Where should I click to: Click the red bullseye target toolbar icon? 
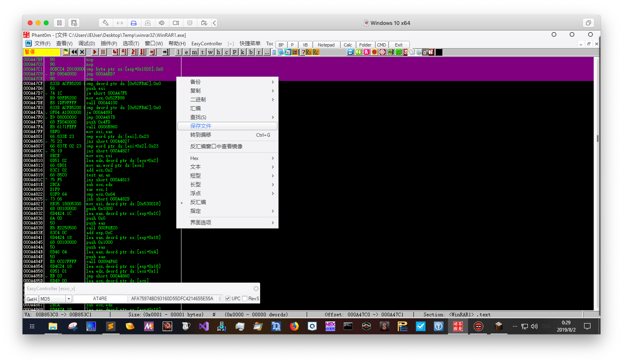tap(382, 52)
